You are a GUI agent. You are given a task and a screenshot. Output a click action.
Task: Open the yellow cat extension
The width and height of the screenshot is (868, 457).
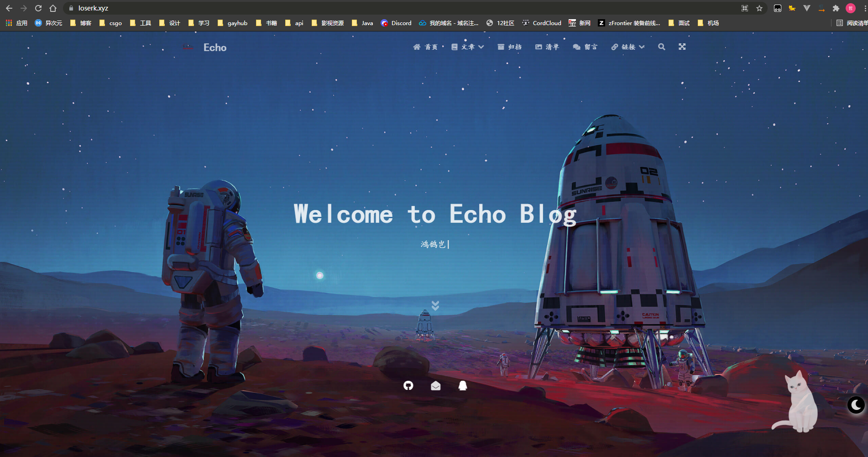pyautogui.click(x=792, y=8)
